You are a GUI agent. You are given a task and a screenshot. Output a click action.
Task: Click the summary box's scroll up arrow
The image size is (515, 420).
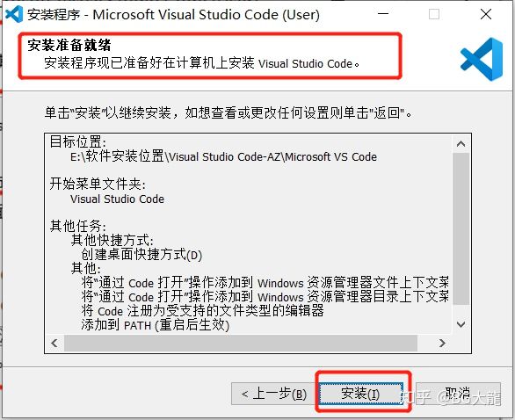point(461,144)
